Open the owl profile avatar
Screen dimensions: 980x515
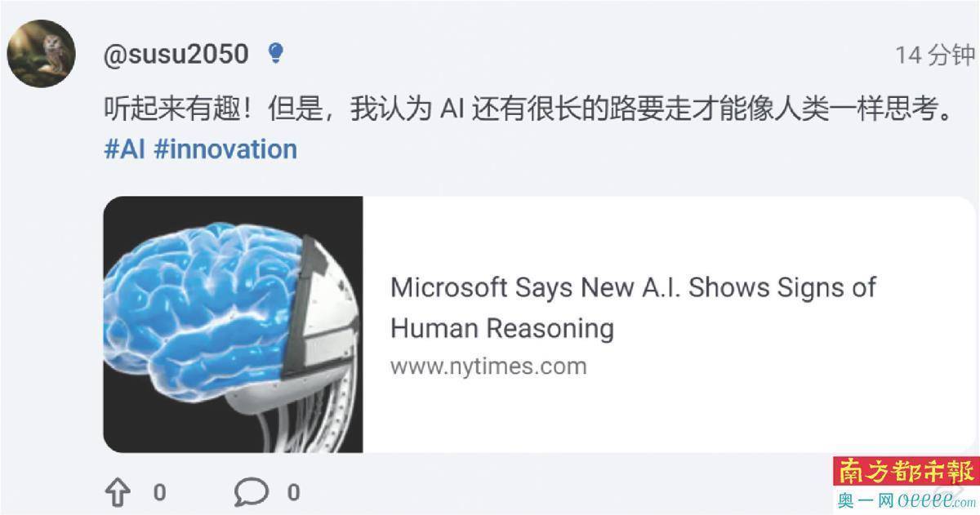click(42, 55)
